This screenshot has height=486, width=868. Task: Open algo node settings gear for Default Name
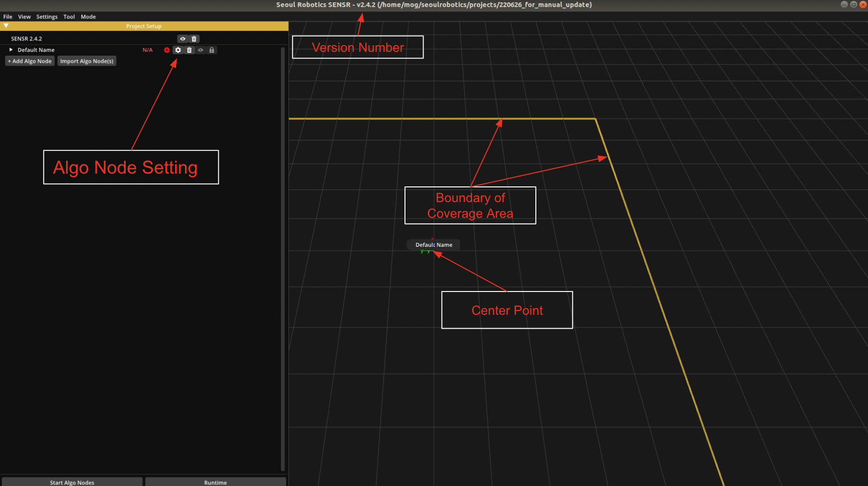click(x=178, y=50)
